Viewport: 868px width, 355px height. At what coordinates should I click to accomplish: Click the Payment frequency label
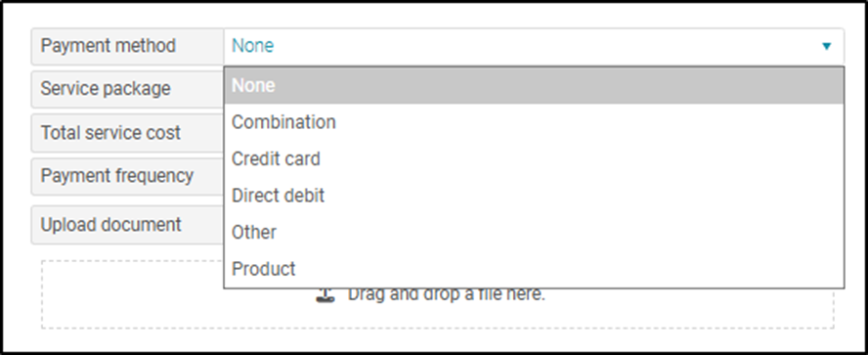(x=116, y=176)
